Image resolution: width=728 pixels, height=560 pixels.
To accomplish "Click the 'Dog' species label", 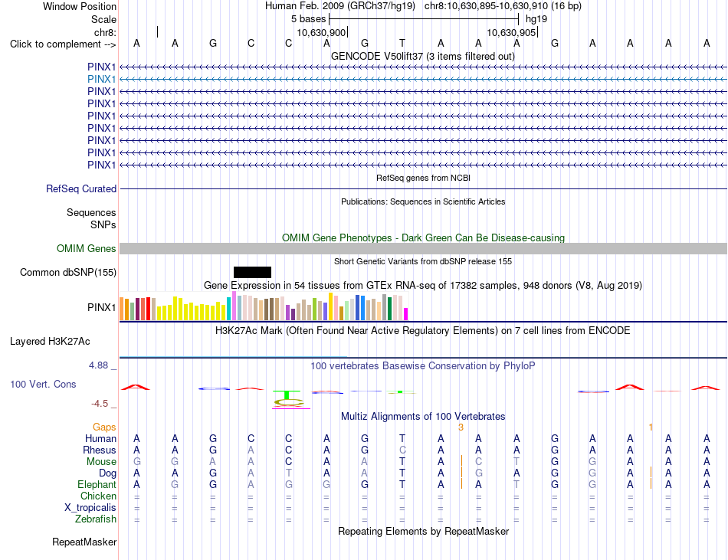I will (x=107, y=473).
